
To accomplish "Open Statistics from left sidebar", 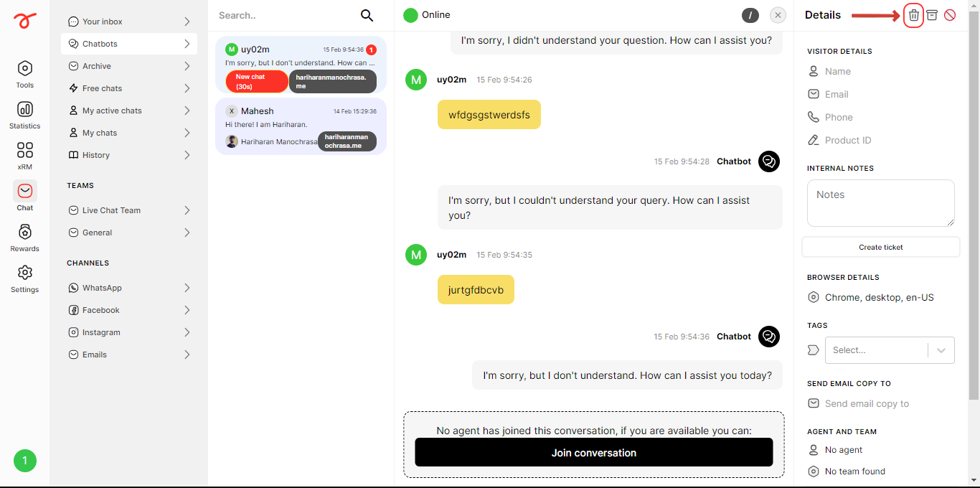I will pos(25,115).
